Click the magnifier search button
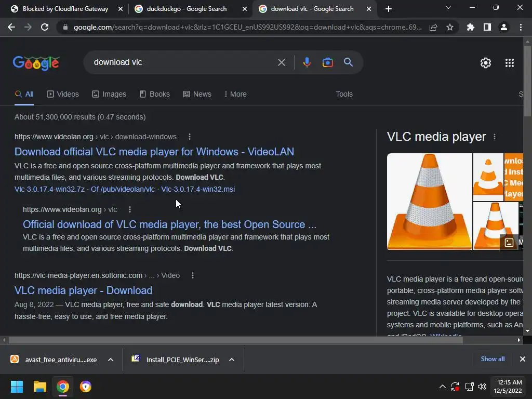The height and width of the screenshot is (399, 532). (x=349, y=62)
